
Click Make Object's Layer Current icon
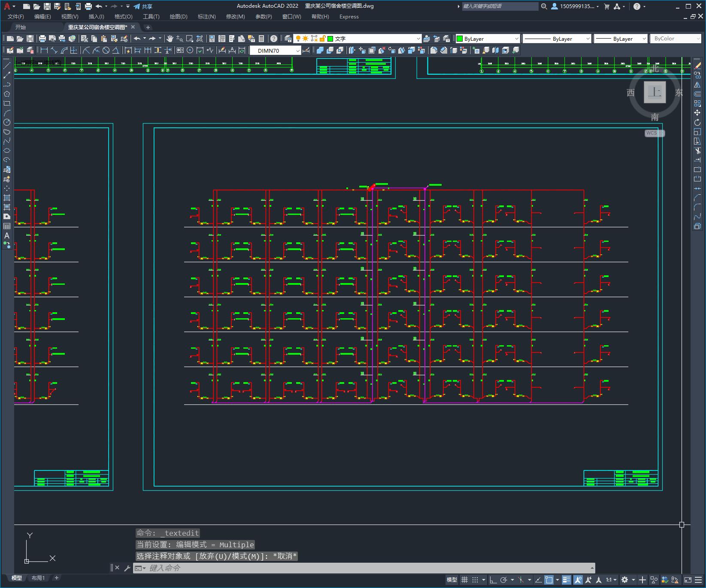(x=427, y=39)
